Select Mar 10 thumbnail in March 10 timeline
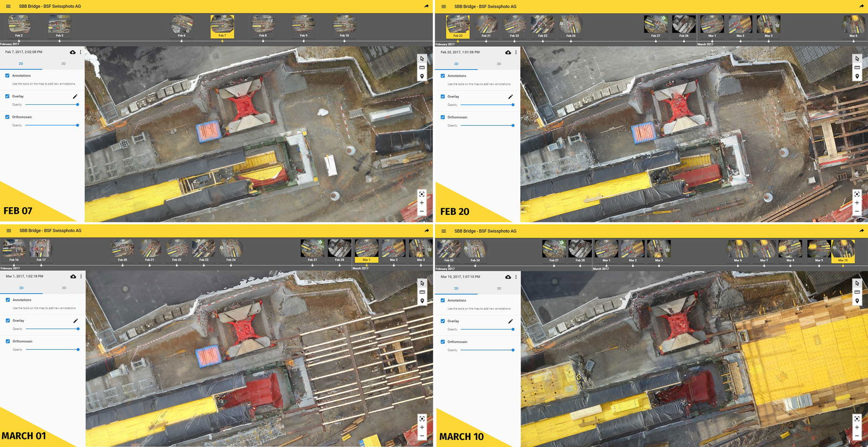Viewport: 868px width, 447px height. point(843,251)
